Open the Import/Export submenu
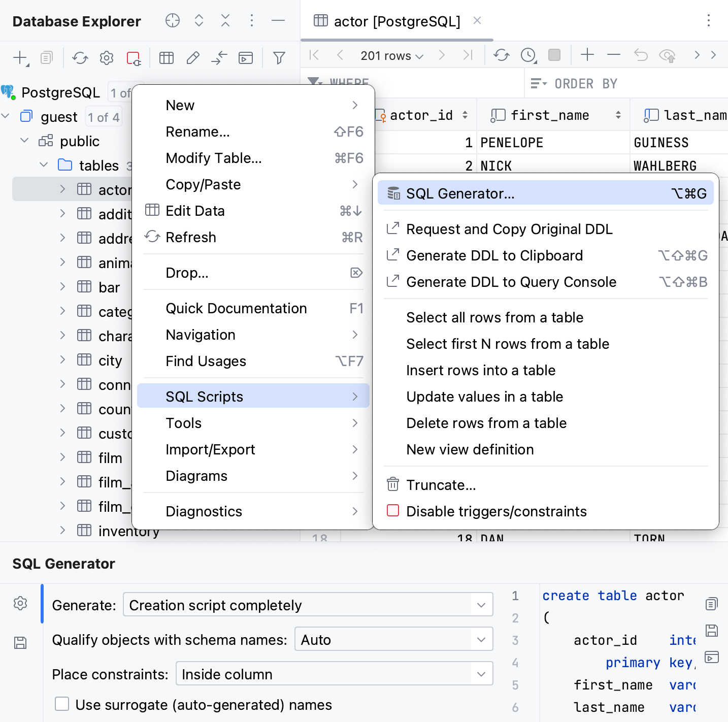This screenshot has width=728, height=722. [210, 449]
